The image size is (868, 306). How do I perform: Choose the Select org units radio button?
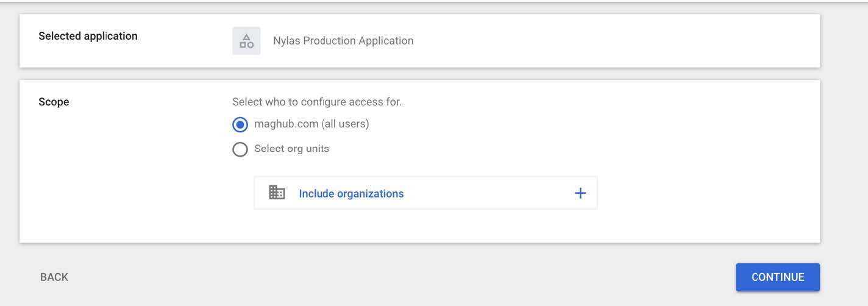[x=240, y=149]
